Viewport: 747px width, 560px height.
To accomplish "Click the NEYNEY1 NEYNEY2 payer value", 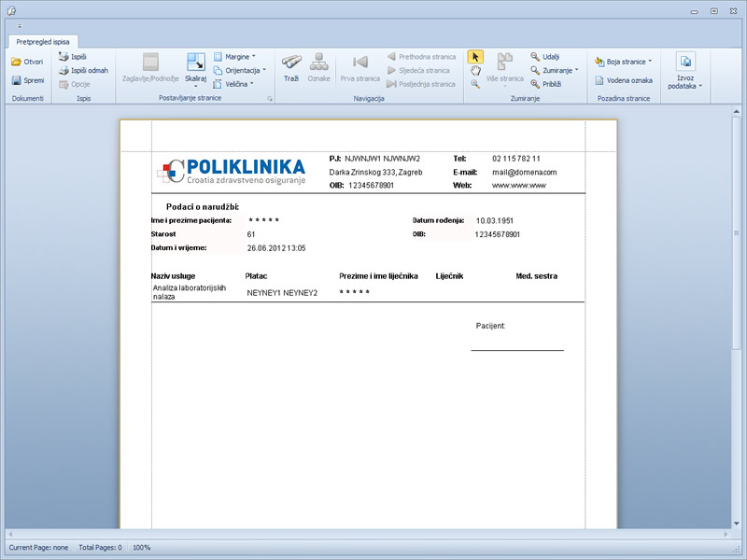I will [282, 293].
